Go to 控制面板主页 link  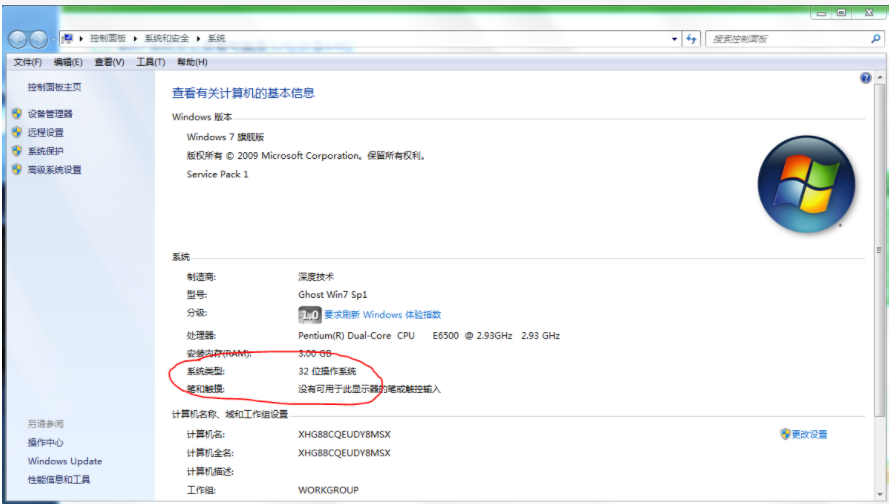click(x=54, y=87)
